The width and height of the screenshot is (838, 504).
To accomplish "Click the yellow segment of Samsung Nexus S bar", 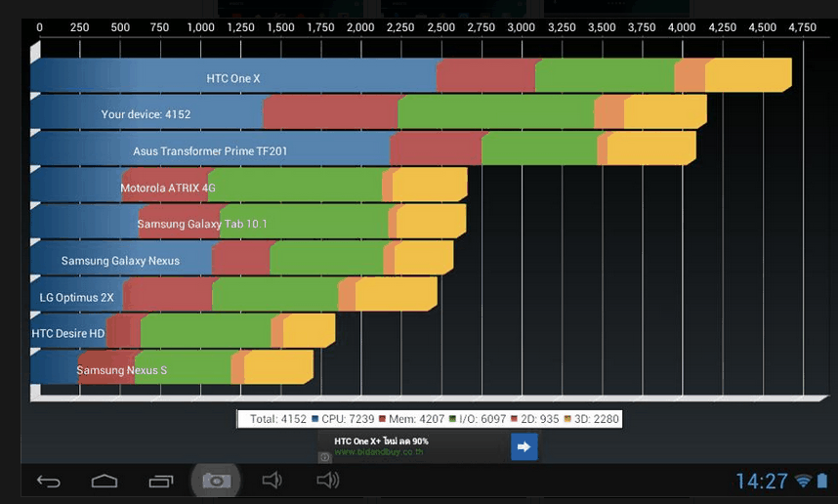I will click(278, 367).
